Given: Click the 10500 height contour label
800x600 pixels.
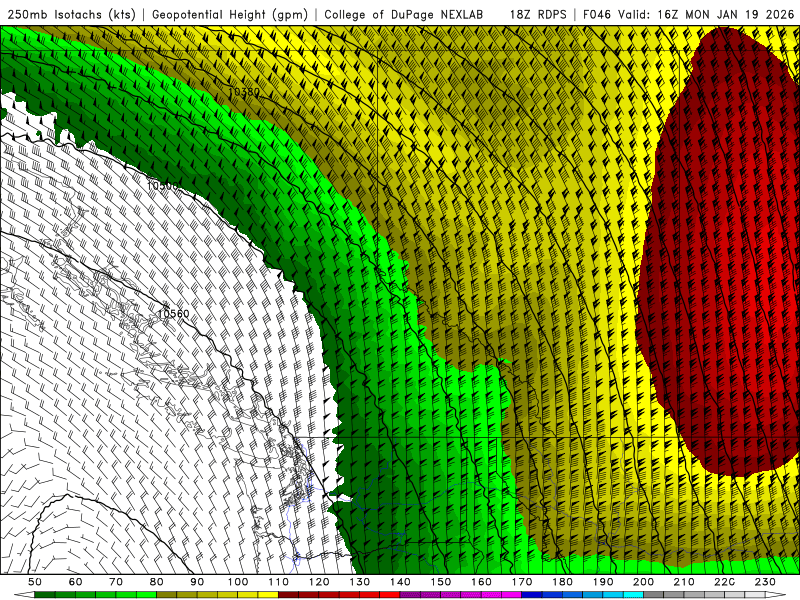Looking at the screenshot, I should pos(162,186).
